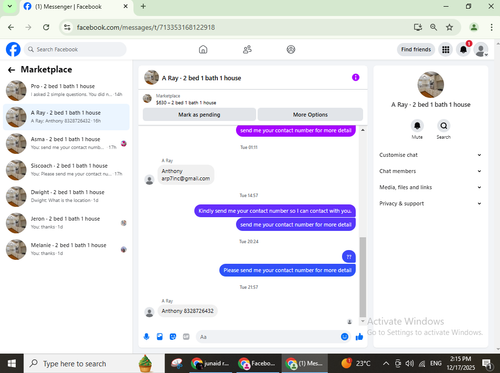Open the Facebook menu grid icon
This screenshot has height=373, width=500.
(446, 50)
